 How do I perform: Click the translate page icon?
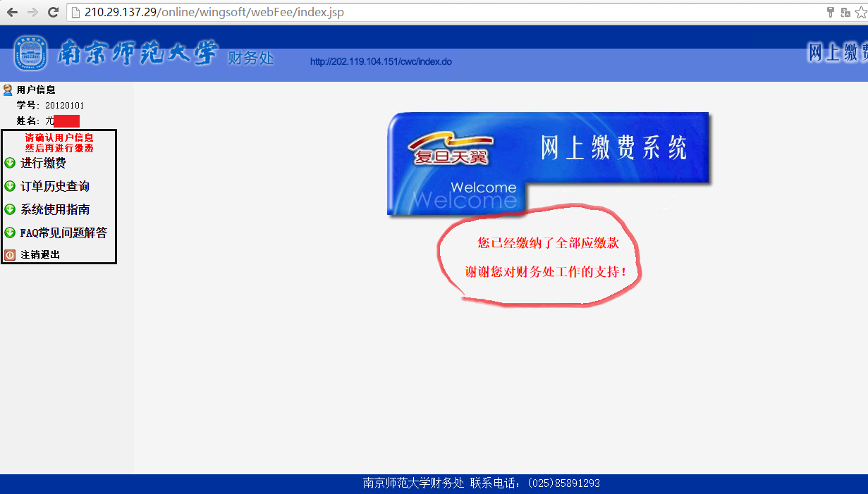(845, 13)
